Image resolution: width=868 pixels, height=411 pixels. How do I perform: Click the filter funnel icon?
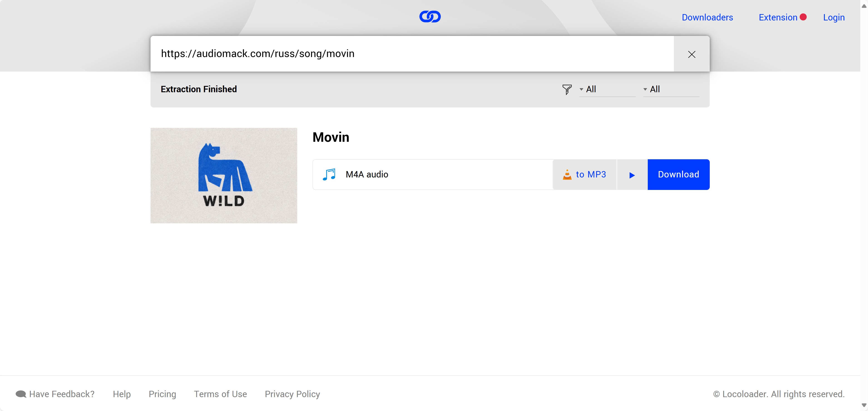567,89
